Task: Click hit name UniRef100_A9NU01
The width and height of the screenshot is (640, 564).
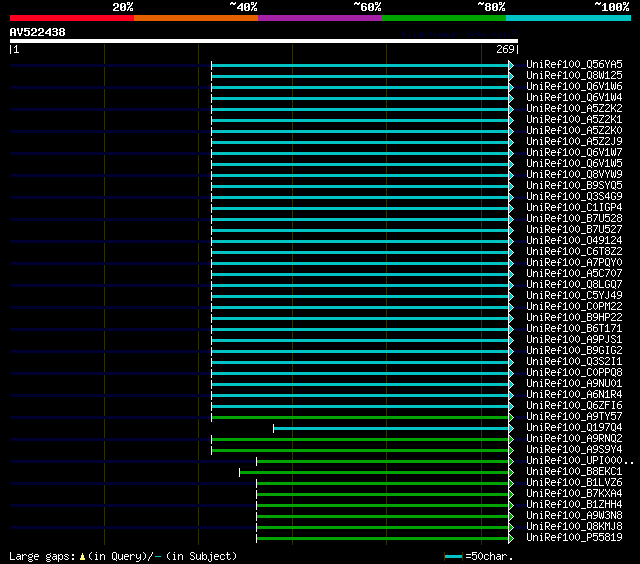Action: (x=574, y=384)
